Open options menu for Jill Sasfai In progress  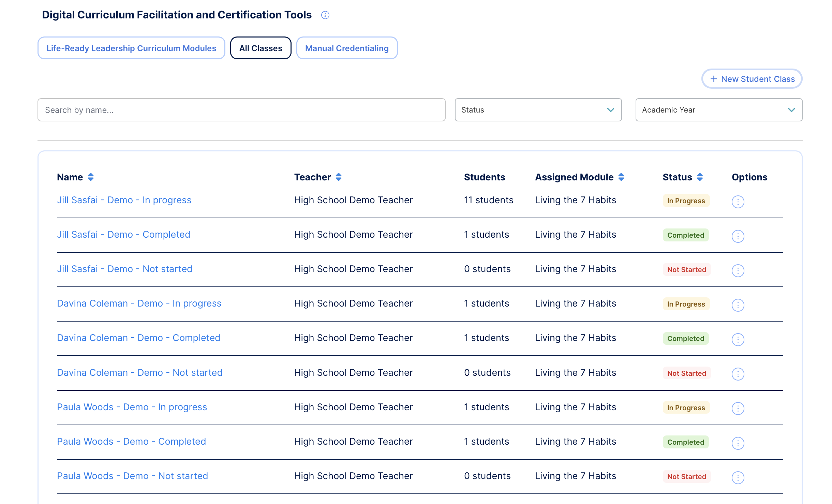(738, 202)
